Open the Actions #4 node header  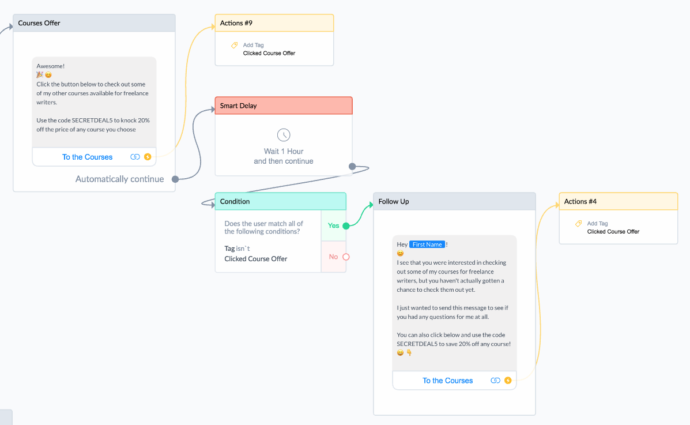pos(618,202)
